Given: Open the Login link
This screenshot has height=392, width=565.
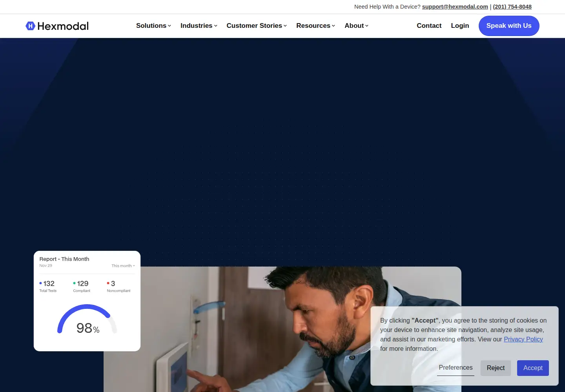Looking at the screenshot, I should (460, 25).
